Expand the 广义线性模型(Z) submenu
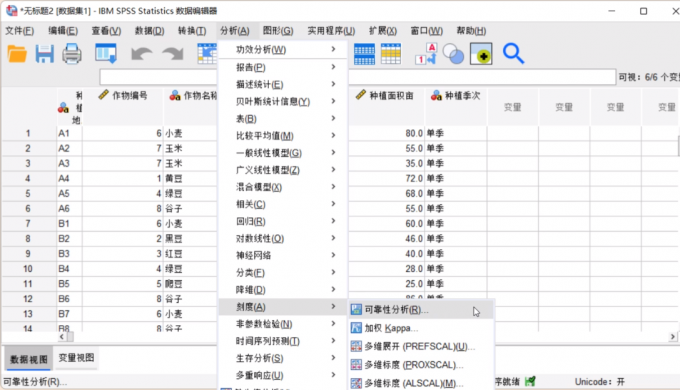Image resolution: width=680 pixels, height=390 pixels. pyautogui.click(x=283, y=170)
